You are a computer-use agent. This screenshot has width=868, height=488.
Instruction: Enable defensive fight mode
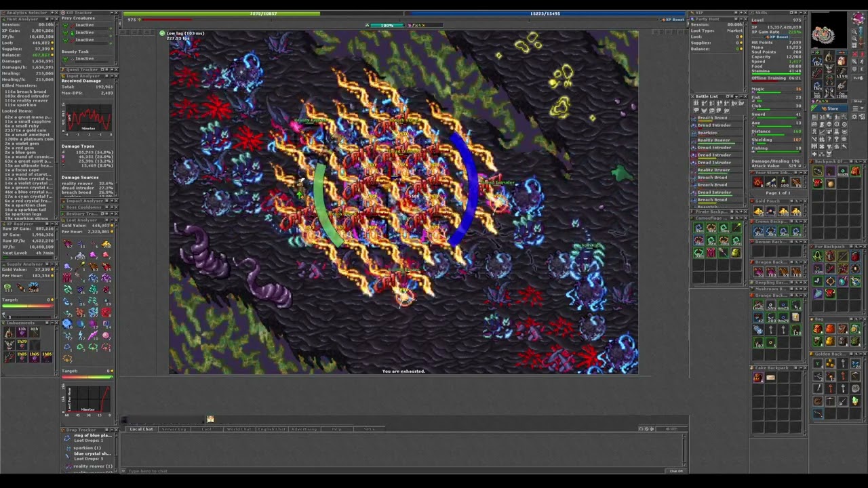854,69
